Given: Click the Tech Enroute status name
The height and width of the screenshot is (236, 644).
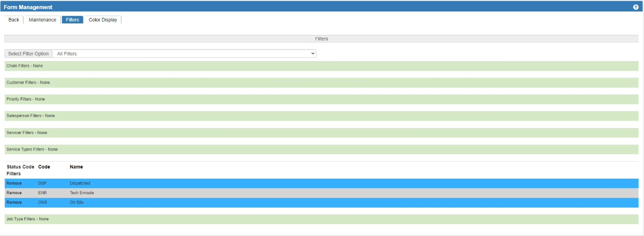Looking at the screenshot, I should (82, 193).
